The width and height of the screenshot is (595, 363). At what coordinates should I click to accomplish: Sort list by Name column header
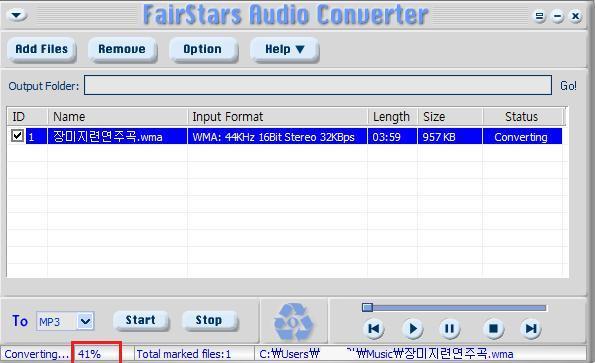coord(117,116)
